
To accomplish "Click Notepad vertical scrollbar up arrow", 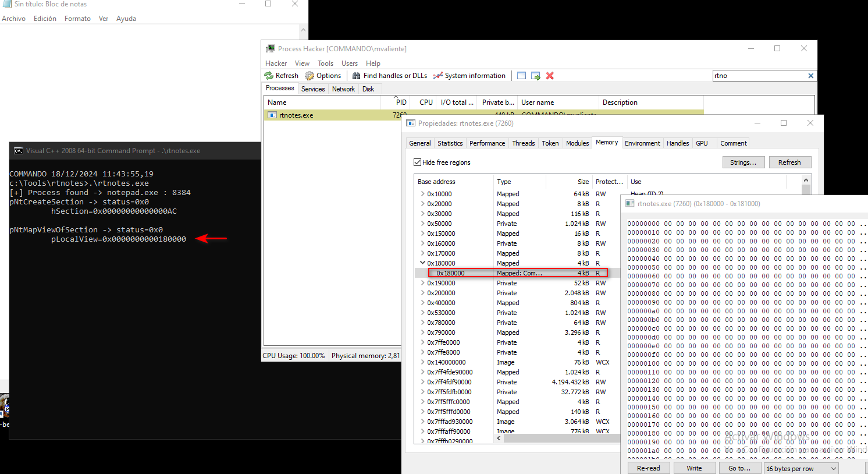I will (x=303, y=30).
